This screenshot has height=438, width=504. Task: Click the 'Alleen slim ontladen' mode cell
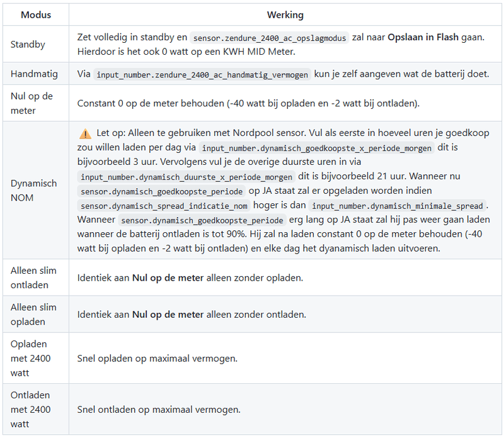tap(33, 278)
